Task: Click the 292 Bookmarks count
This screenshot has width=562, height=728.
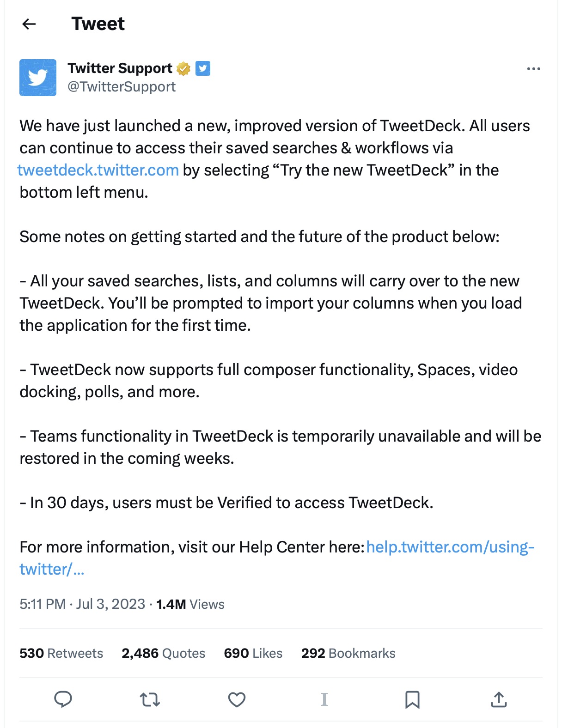Action: (348, 653)
